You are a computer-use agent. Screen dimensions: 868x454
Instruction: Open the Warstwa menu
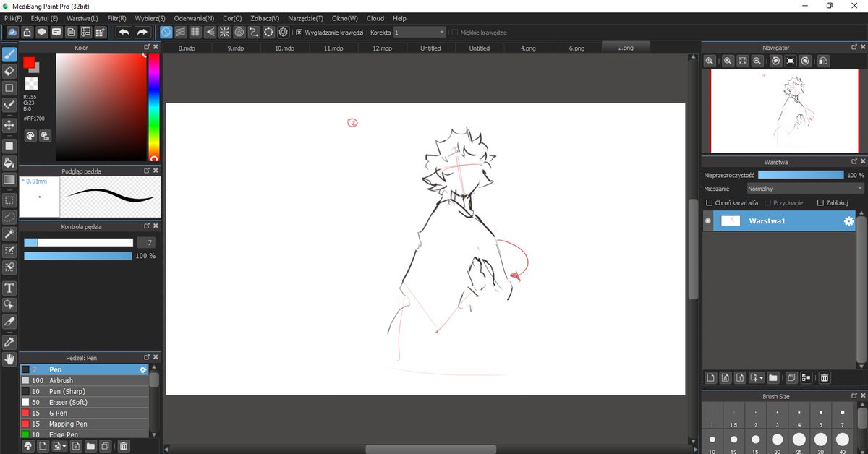pos(82,18)
